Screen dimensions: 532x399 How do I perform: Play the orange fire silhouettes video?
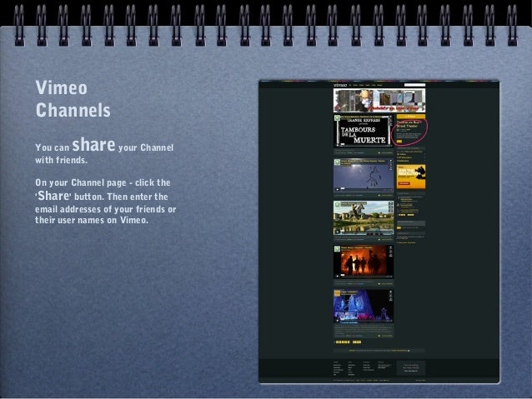(337, 276)
